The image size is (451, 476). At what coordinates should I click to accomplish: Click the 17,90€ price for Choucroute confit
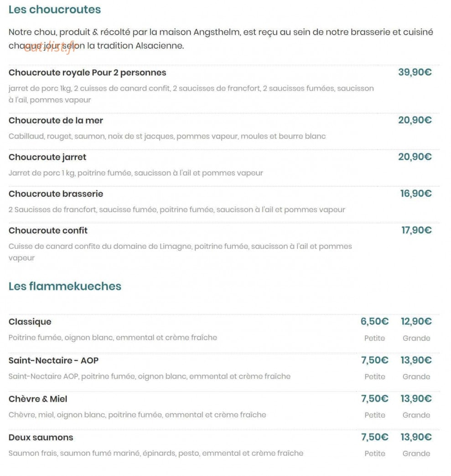tap(416, 230)
